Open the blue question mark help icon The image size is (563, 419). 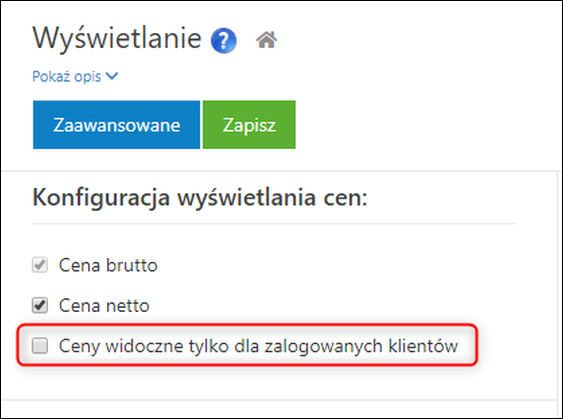pyautogui.click(x=223, y=41)
